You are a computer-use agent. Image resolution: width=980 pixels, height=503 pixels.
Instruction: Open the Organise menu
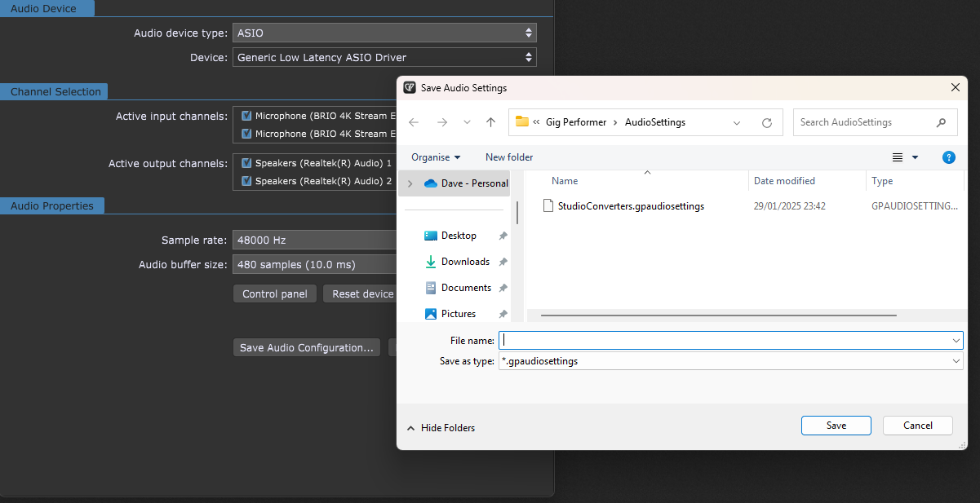[436, 157]
